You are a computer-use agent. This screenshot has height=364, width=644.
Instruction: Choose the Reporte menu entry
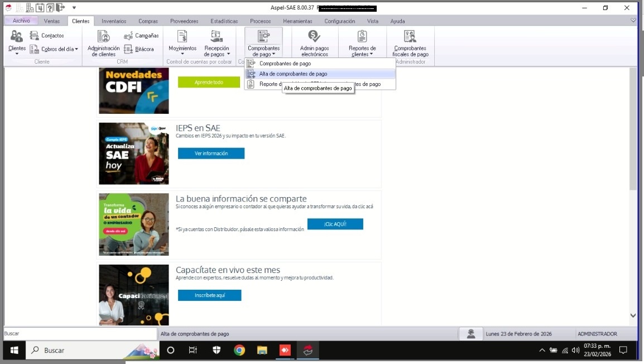pos(320,84)
